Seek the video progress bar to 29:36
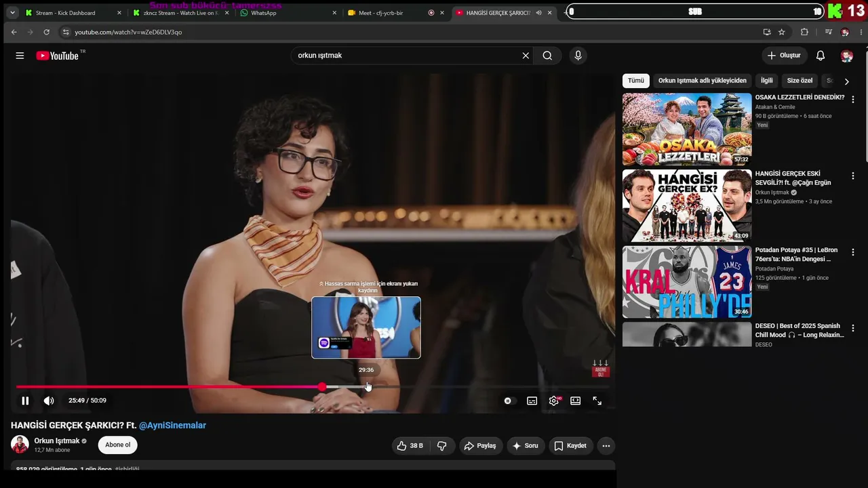 366,387
